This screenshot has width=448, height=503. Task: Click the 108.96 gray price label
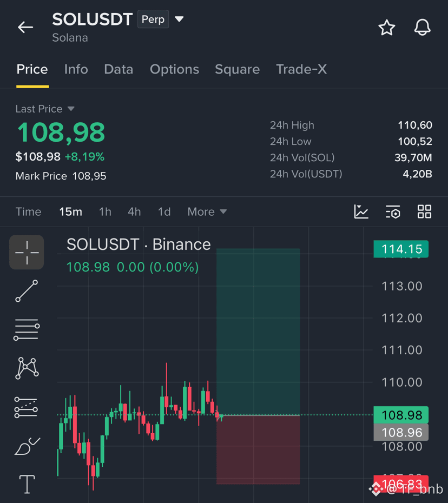[x=401, y=433]
